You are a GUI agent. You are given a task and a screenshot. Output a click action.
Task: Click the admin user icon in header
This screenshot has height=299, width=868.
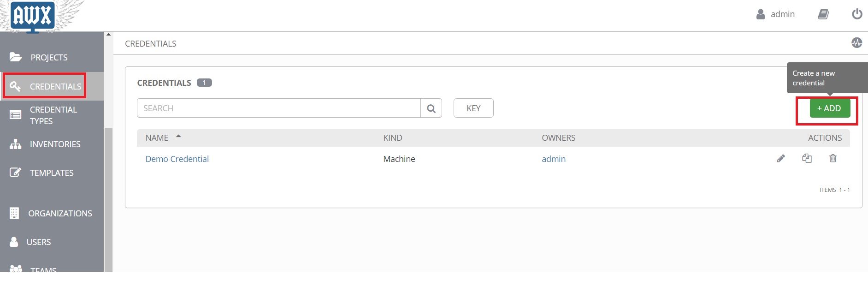(x=761, y=14)
